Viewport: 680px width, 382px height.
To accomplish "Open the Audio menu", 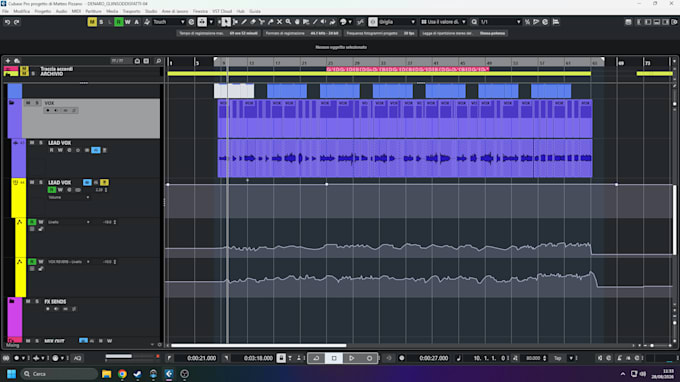I will (61, 11).
